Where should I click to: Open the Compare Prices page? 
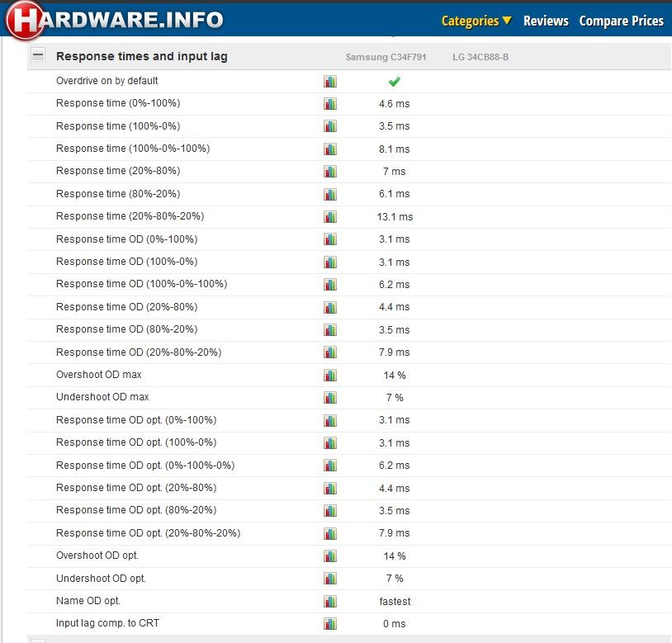click(x=621, y=21)
